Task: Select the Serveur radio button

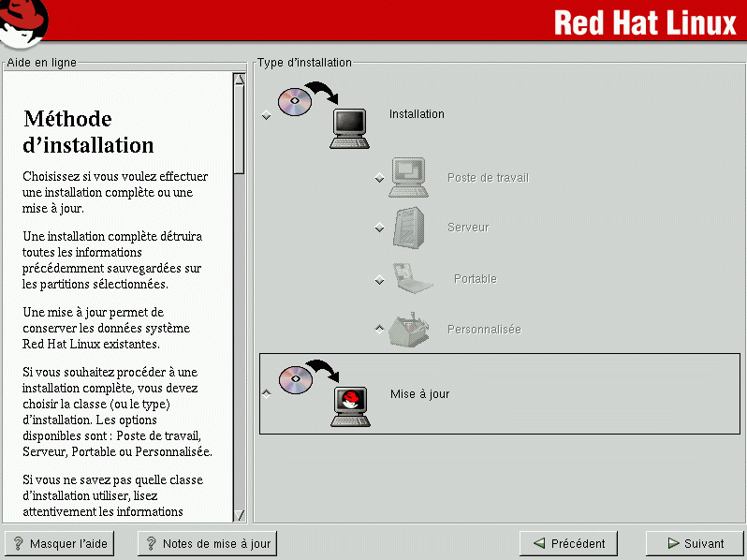Action: pyautogui.click(x=379, y=228)
